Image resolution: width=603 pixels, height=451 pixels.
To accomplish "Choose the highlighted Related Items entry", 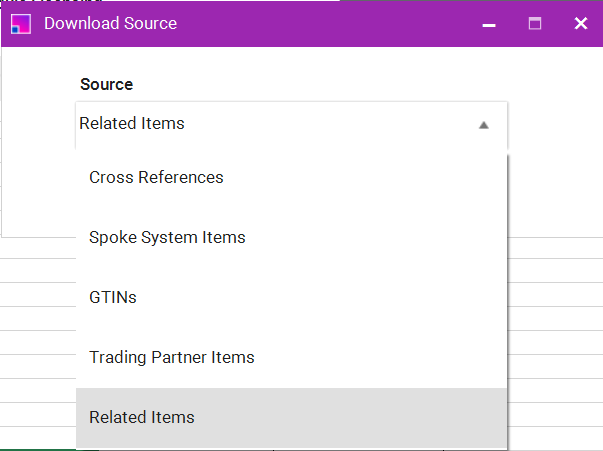I will coord(142,418).
